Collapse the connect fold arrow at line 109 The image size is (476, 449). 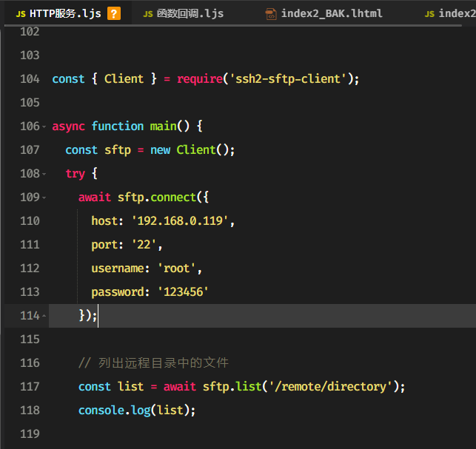point(44,198)
